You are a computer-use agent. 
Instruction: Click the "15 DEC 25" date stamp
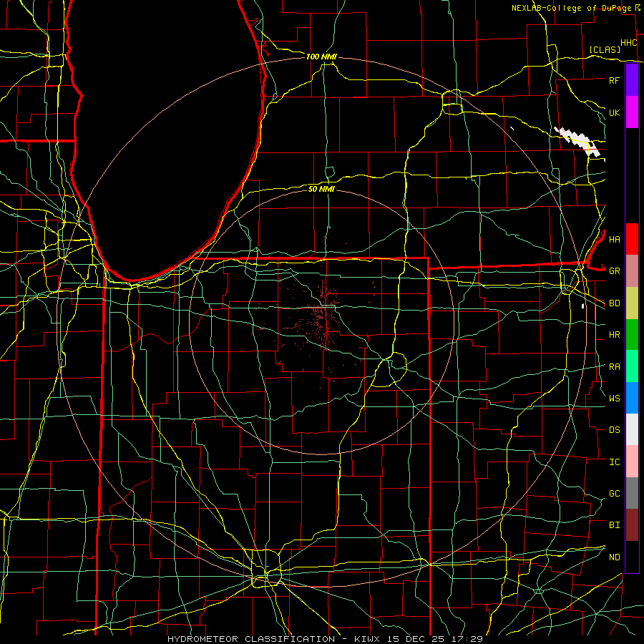tap(416, 639)
